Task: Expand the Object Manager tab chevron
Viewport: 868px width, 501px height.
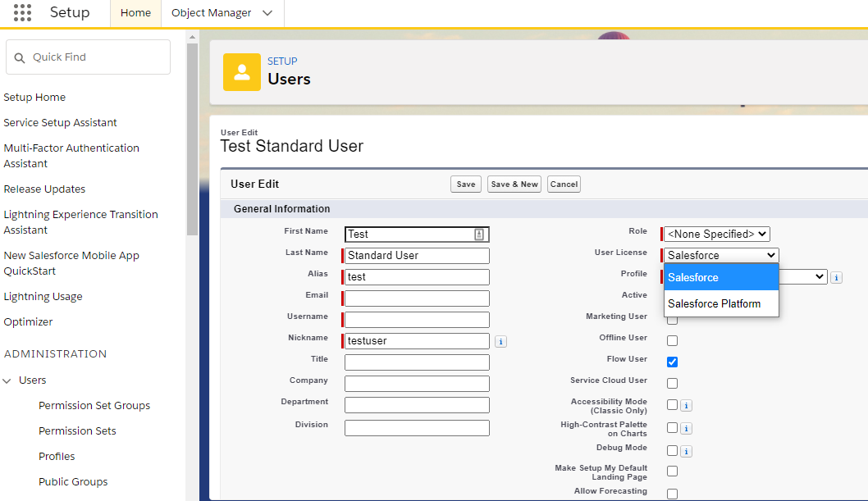Action: click(267, 13)
